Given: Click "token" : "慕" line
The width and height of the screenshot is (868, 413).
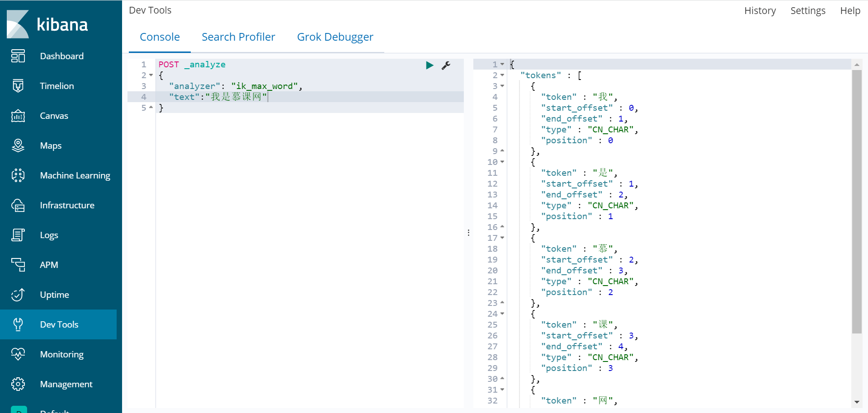Looking at the screenshot, I should 579,249.
